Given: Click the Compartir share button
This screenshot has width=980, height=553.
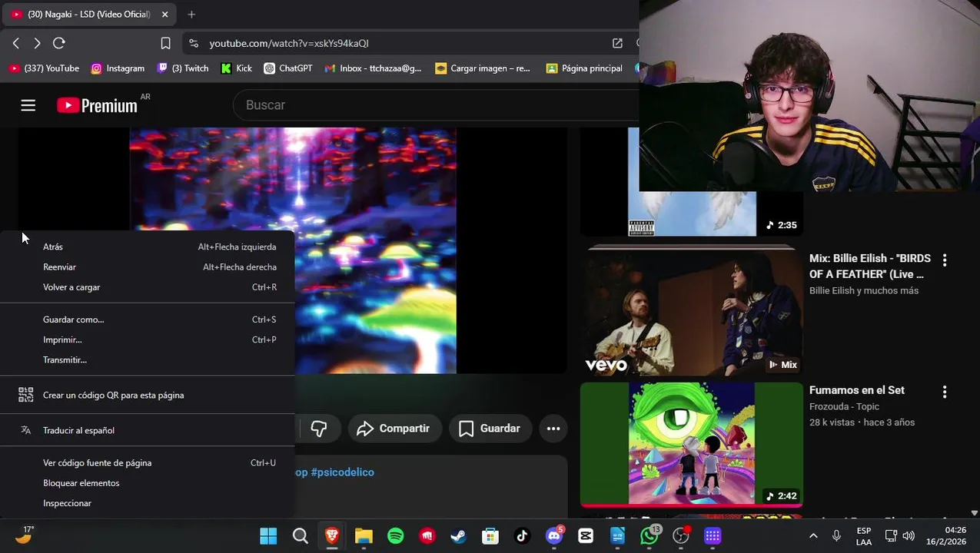Looking at the screenshot, I should pos(394,429).
